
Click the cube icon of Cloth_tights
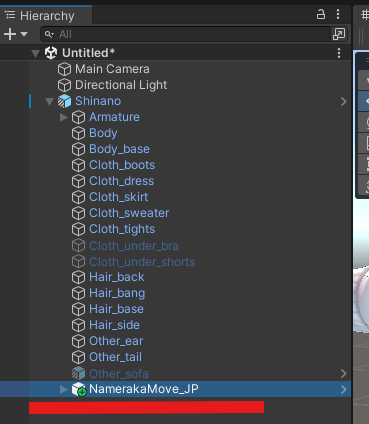pyautogui.click(x=78, y=229)
